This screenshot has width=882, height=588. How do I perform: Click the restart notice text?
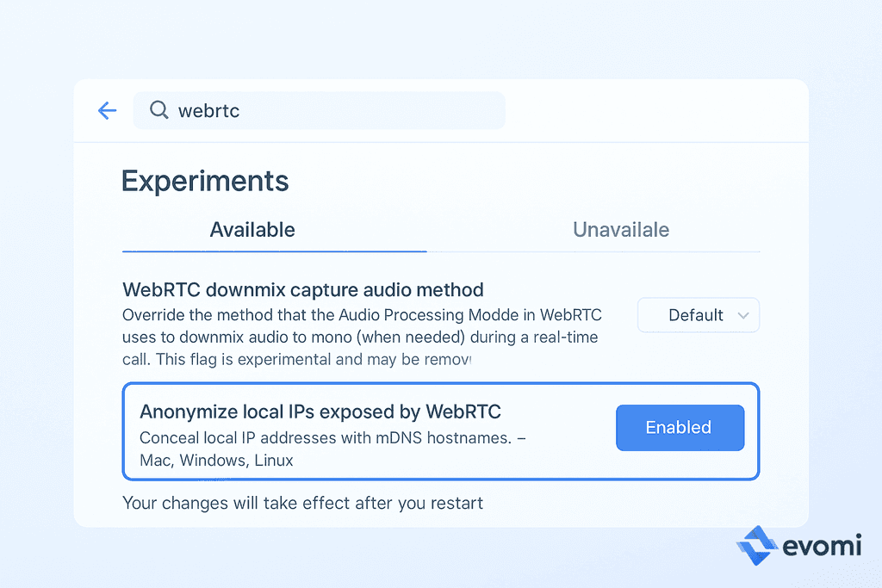click(303, 503)
